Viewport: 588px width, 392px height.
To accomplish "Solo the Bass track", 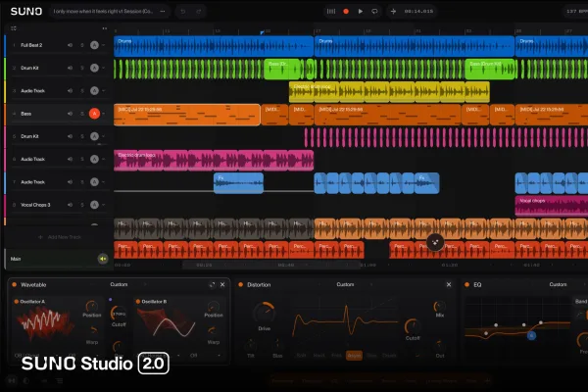I will pos(82,114).
